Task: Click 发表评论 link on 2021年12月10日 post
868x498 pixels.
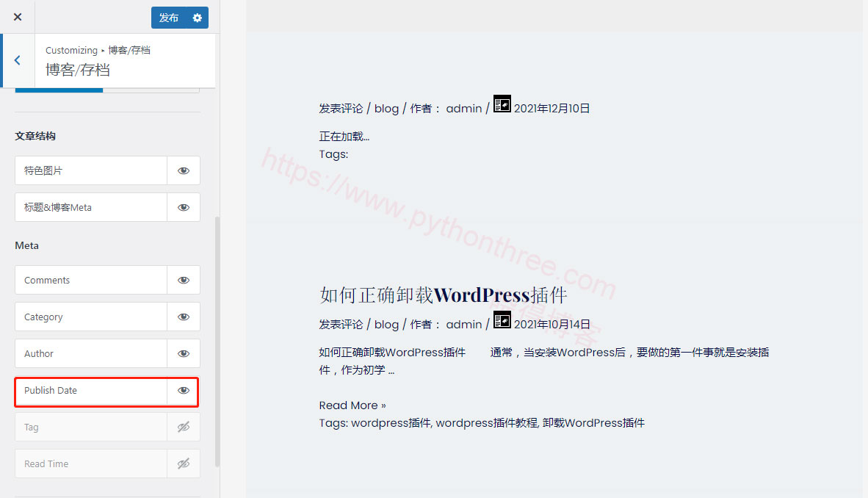Action: [x=341, y=109]
